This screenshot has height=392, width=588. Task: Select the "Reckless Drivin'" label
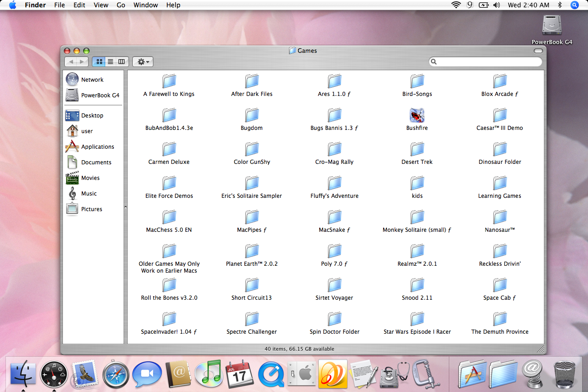pyautogui.click(x=500, y=263)
